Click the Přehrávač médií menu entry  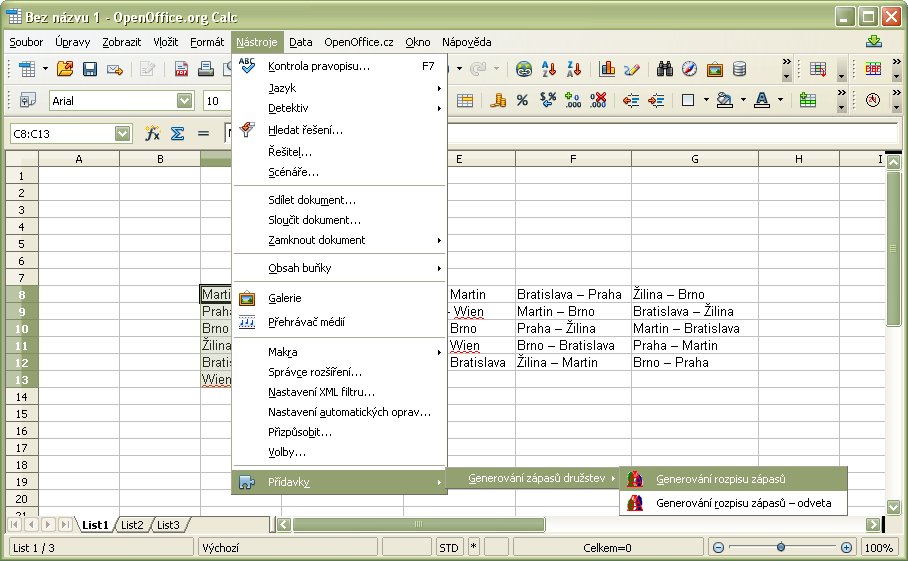point(340,322)
